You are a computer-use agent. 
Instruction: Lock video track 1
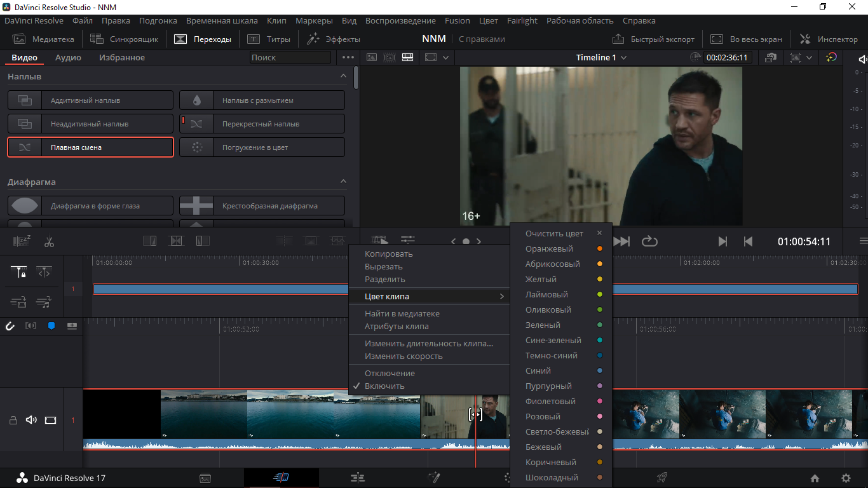tap(13, 420)
